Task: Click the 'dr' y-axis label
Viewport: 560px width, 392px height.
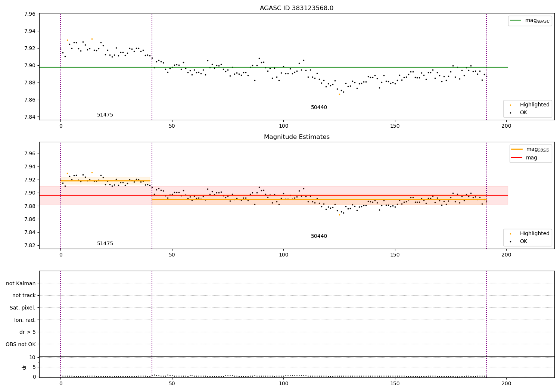Action: (24, 367)
